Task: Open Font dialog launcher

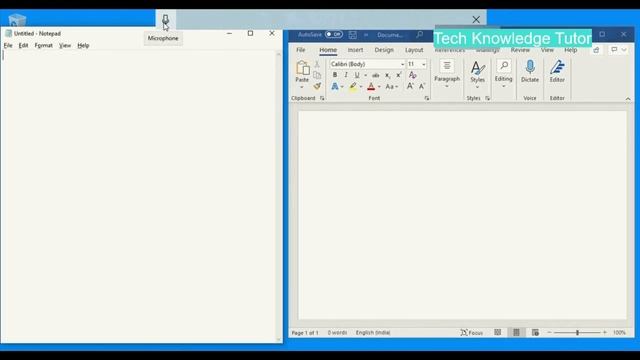Action: tap(427, 98)
